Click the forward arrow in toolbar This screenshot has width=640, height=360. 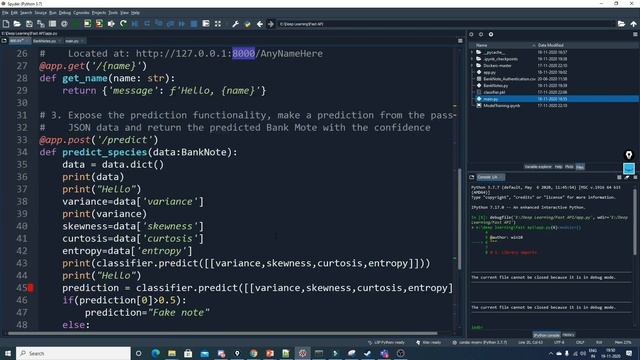[271, 24]
